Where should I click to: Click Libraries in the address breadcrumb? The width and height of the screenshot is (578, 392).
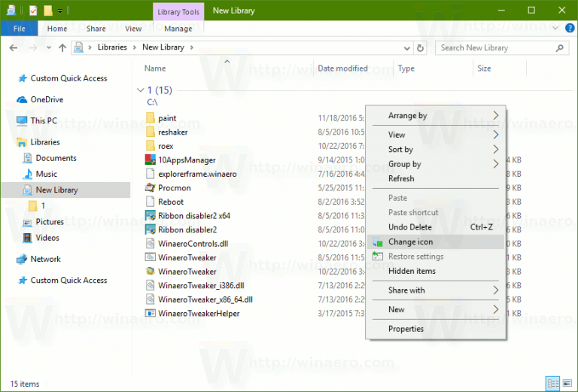(112, 47)
